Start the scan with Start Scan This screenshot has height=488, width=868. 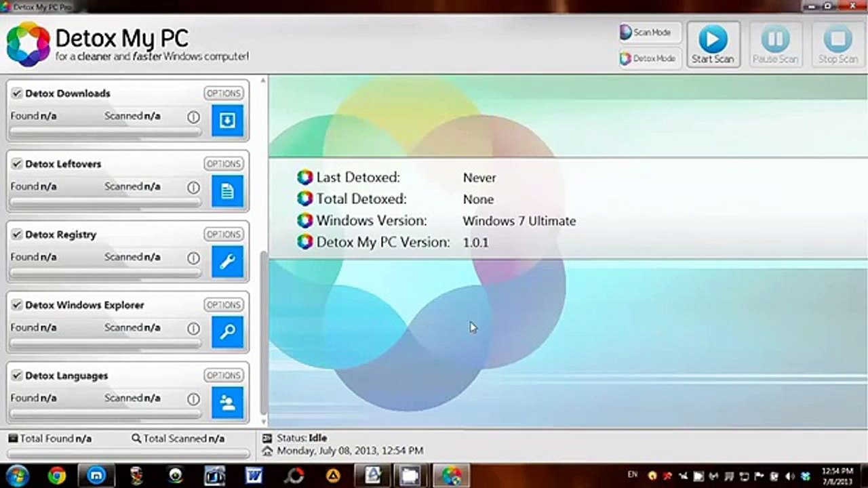point(713,45)
